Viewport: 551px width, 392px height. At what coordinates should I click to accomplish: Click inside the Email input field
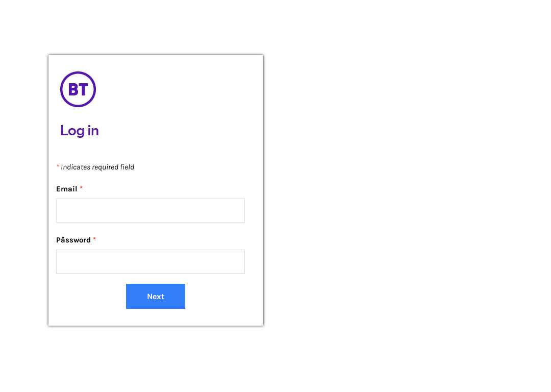tap(151, 211)
